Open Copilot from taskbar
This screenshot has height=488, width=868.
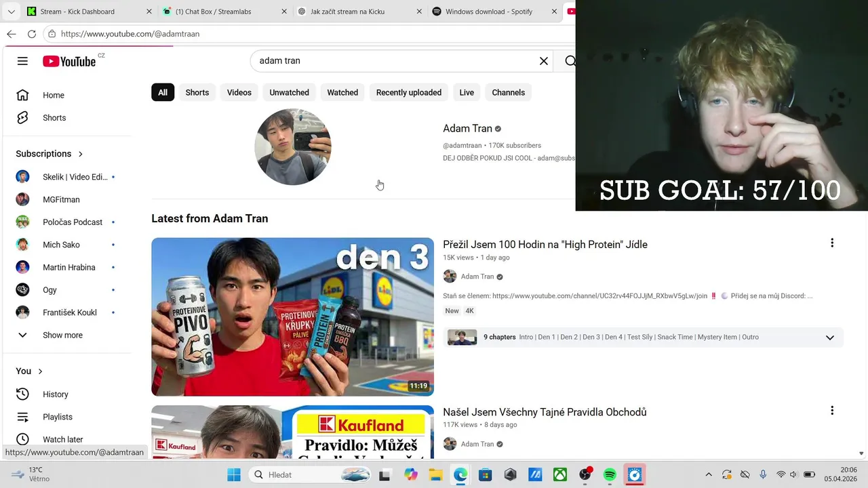pyautogui.click(x=411, y=474)
